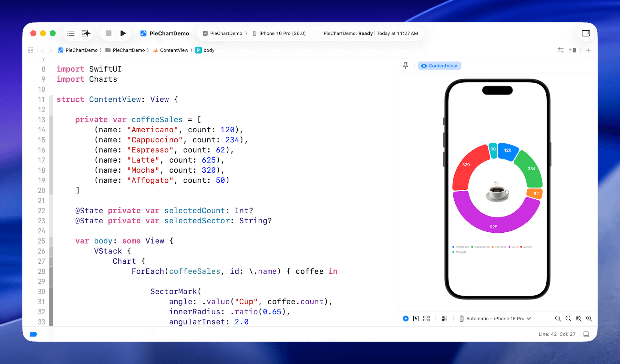Start live preview with the blue play toggle
Image resolution: width=620 pixels, height=364 pixels.
[x=405, y=318]
